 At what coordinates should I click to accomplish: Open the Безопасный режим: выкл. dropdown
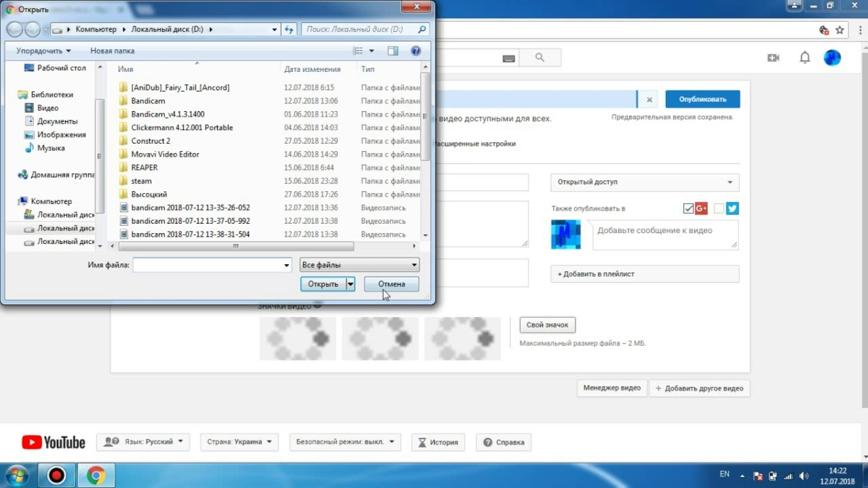[345, 442]
